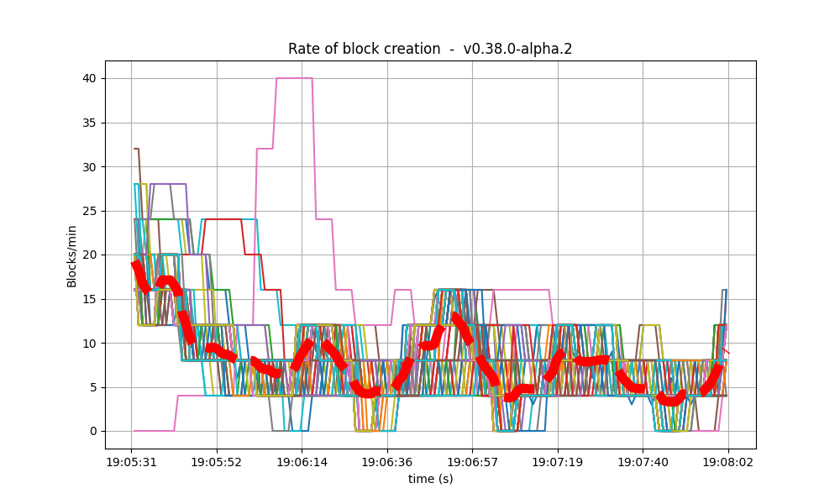
Task: Select the x-axis label time (s)
Action: pyautogui.click(x=432, y=477)
